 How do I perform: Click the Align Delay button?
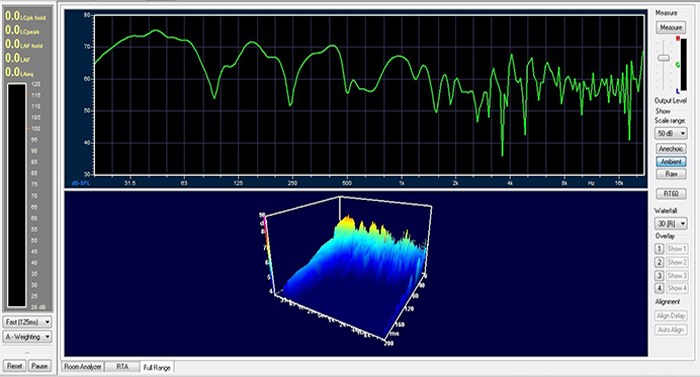671,316
